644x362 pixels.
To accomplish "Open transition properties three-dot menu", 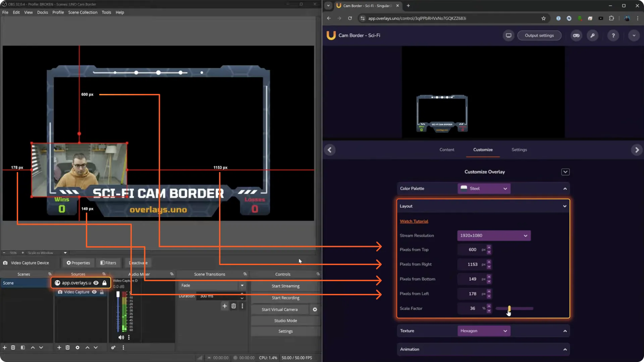I will pyautogui.click(x=242, y=306).
